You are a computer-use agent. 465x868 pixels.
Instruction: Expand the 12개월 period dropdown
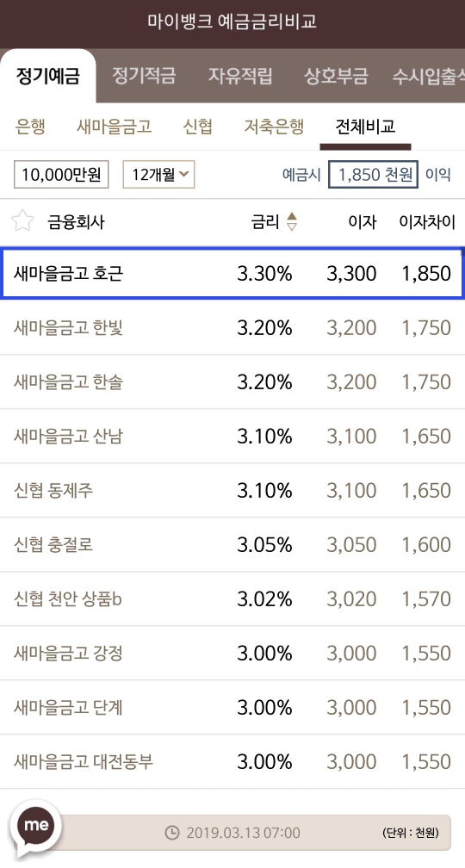[158, 174]
